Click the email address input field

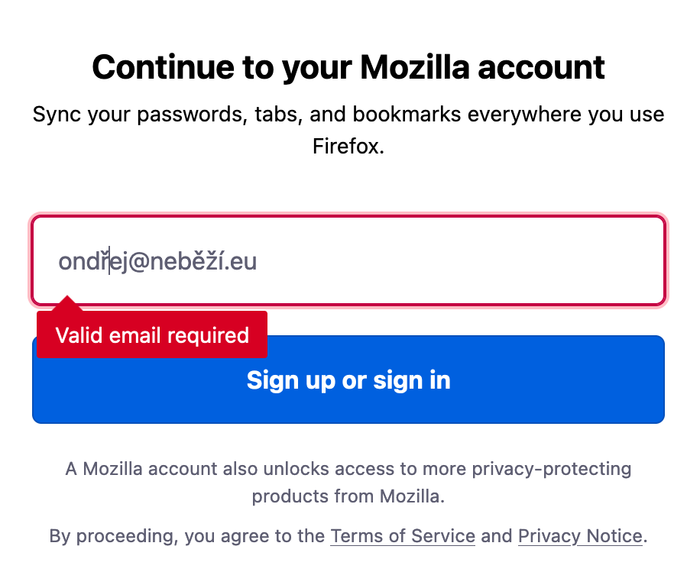point(348,261)
